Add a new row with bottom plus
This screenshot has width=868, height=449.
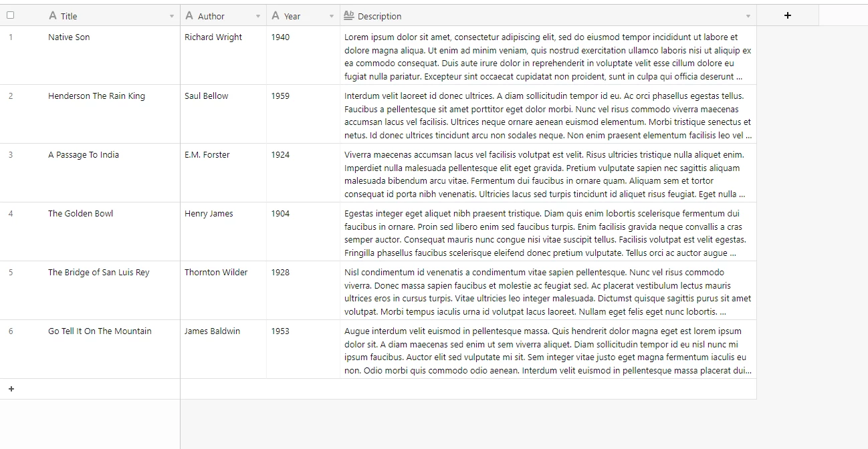coord(11,389)
